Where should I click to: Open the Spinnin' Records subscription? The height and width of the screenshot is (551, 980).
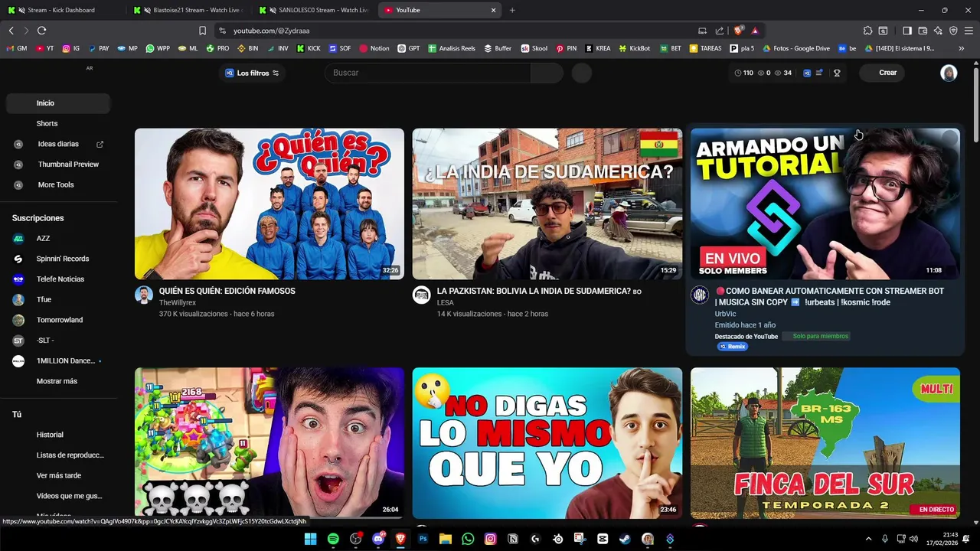[58, 259]
